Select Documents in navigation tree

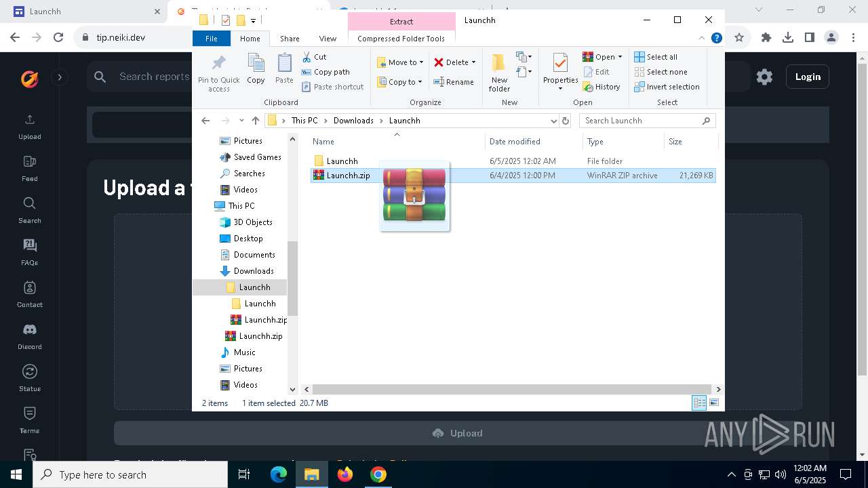(254, 255)
